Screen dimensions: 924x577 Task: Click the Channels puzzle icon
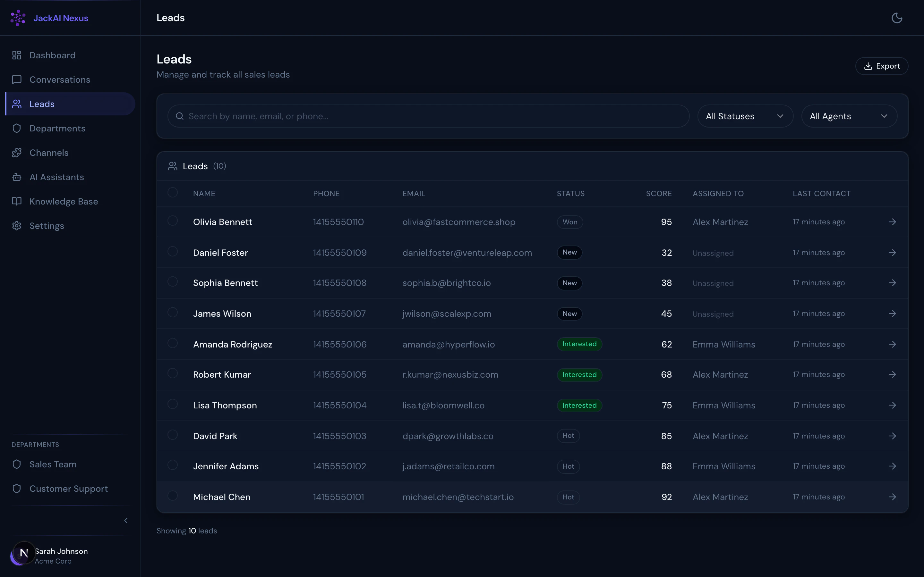pos(16,153)
